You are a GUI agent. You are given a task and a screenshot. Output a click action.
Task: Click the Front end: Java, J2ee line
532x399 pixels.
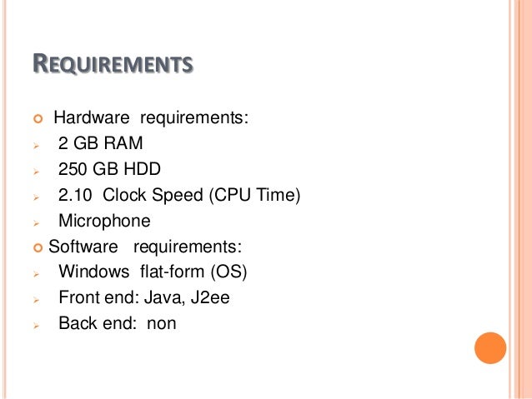pyautogui.click(x=144, y=297)
